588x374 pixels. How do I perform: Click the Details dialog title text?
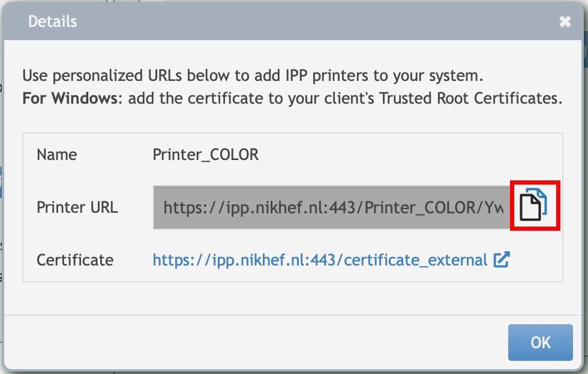point(53,22)
